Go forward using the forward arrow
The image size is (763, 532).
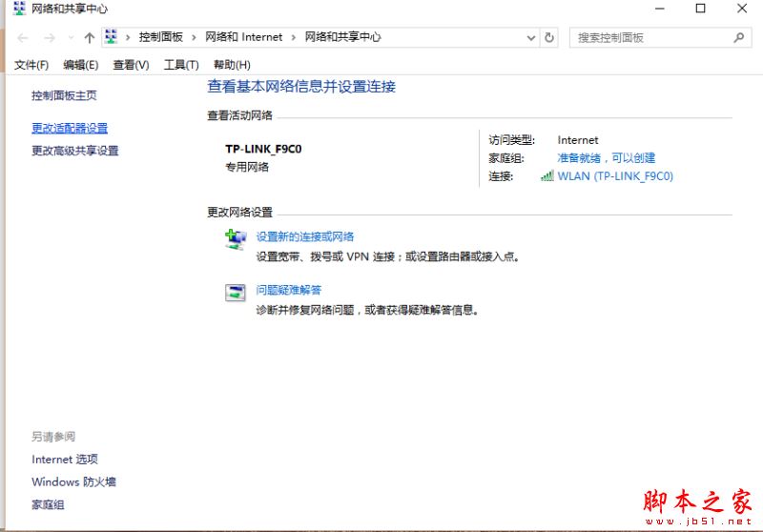coord(50,37)
